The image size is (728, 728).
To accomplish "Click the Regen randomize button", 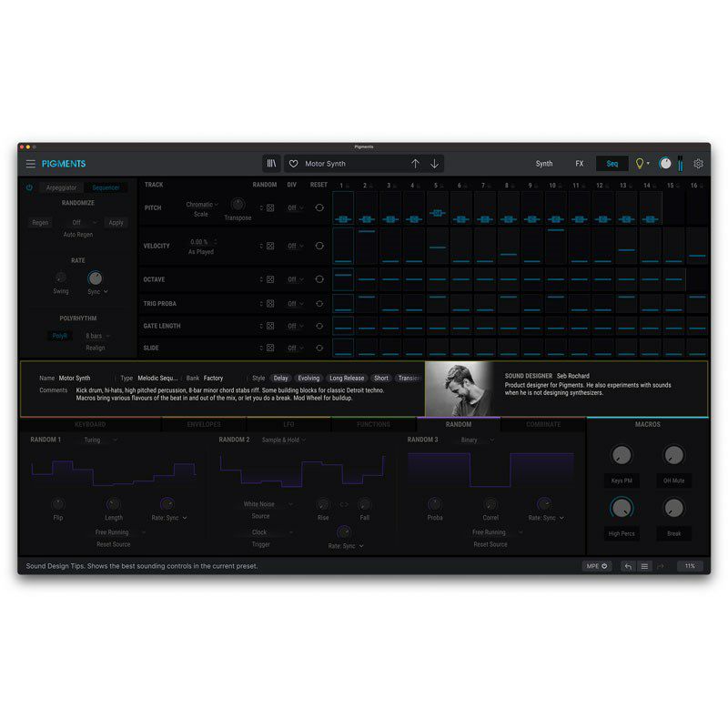I will pyautogui.click(x=40, y=222).
